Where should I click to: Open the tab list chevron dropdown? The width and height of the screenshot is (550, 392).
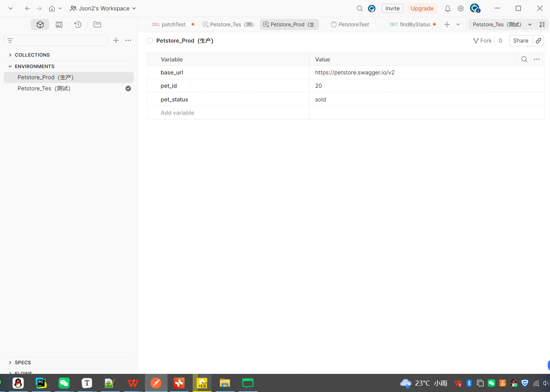pos(458,24)
